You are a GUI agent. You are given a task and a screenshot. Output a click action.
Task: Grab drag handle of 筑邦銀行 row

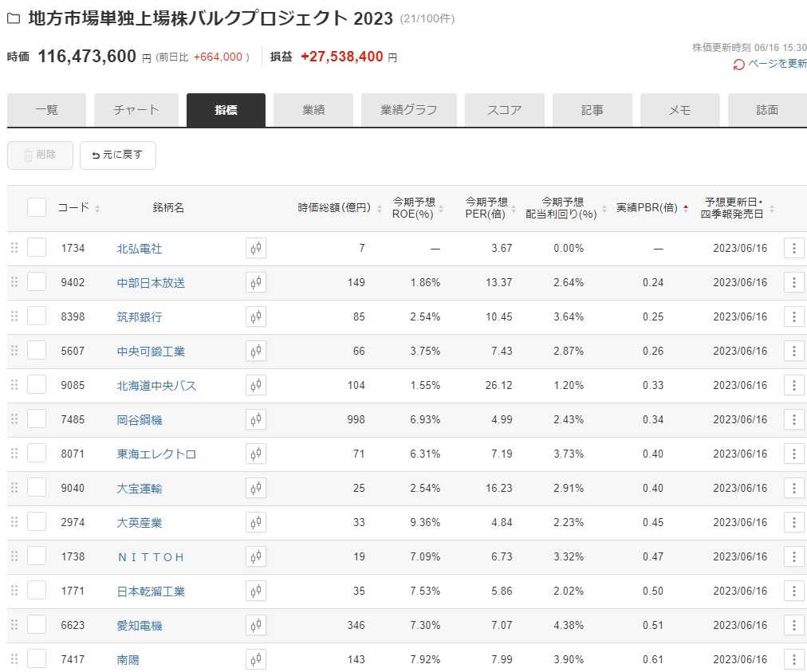(x=14, y=317)
